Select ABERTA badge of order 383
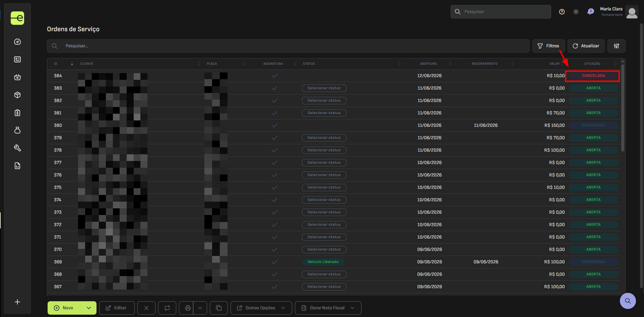Image resolution: width=644 pixels, height=317 pixels. [x=593, y=88]
